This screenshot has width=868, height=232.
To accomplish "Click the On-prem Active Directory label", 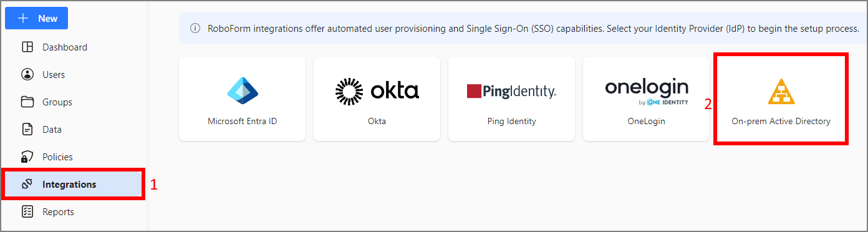I will [x=781, y=121].
